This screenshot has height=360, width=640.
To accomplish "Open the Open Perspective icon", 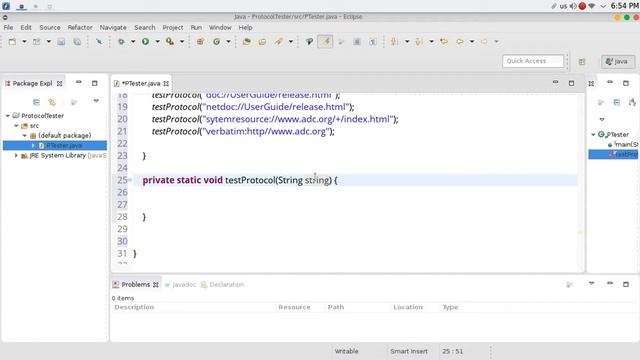I will [x=582, y=62].
